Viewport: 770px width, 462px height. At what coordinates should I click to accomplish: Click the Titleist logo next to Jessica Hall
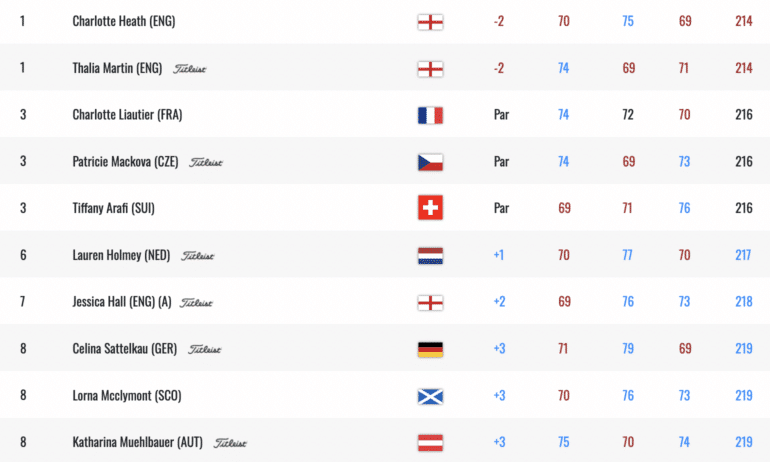tap(196, 303)
